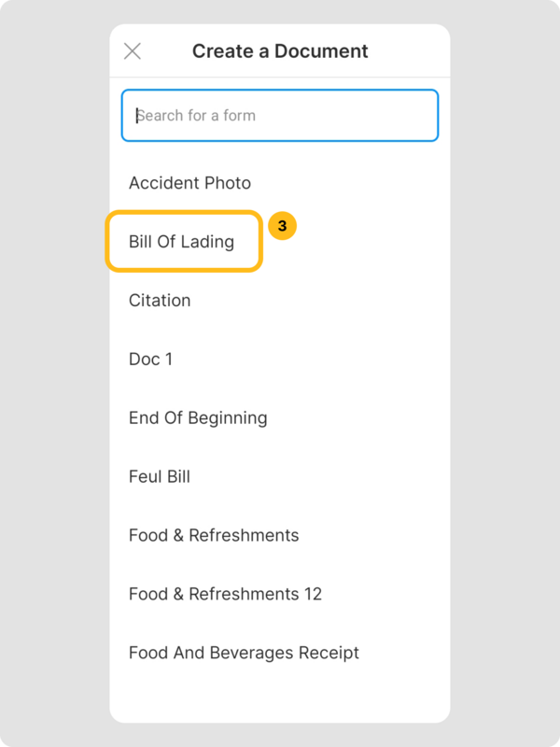This screenshot has width=560, height=747.
Task: Choose Bill Of Lading from the list
Action: tap(182, 242)
